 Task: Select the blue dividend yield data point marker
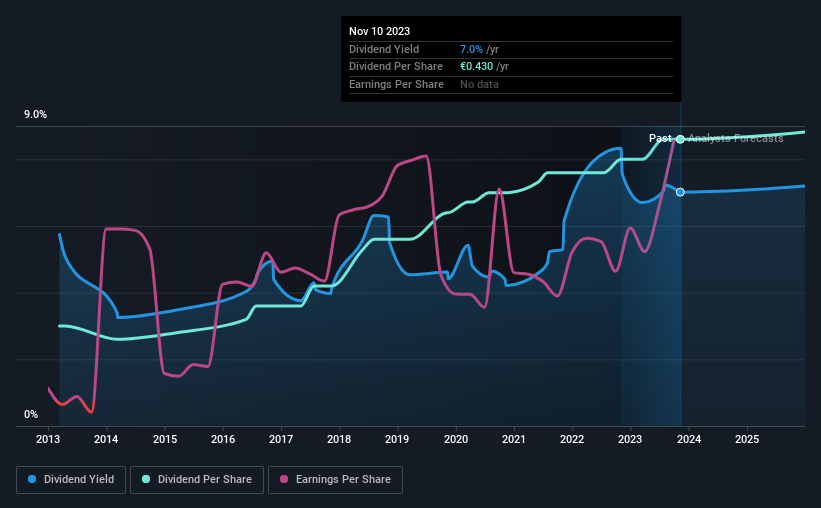click(680, 192)
